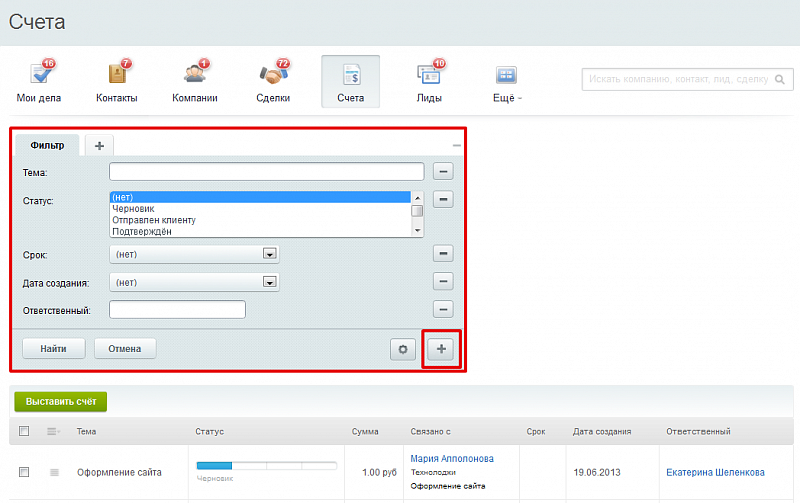
Task: Open Мои дела section icon
Action: coord(42,71)
